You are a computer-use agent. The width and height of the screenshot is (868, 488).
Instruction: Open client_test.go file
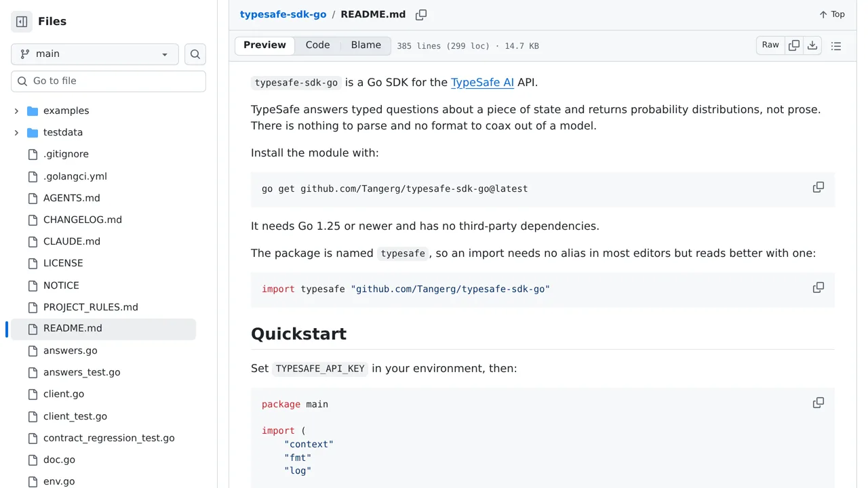click(x=75, y=416)
